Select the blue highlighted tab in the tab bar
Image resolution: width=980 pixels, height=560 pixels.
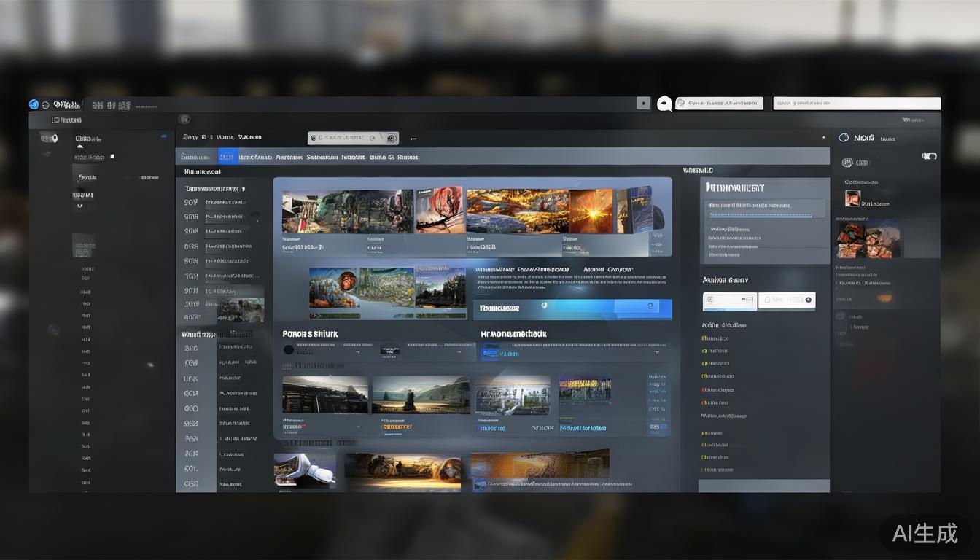tap(227, 157)
